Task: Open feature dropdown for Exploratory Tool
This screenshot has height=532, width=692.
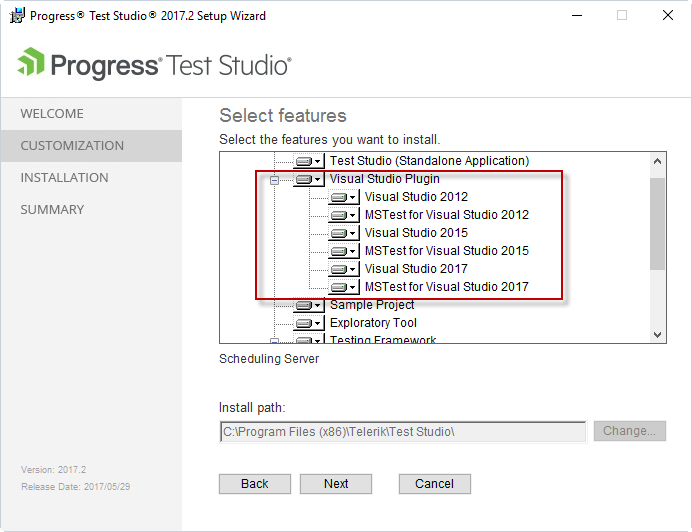Action: tap(308, 323)
